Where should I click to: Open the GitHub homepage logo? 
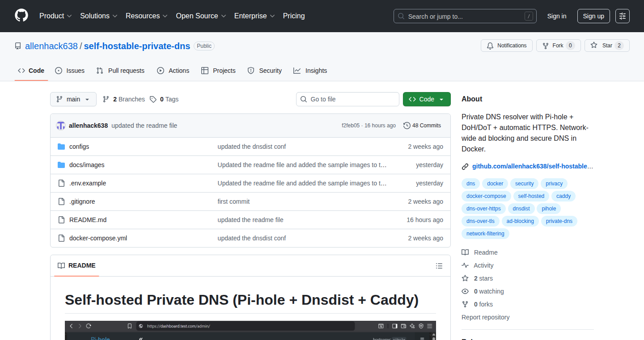[x=21, y=16]
